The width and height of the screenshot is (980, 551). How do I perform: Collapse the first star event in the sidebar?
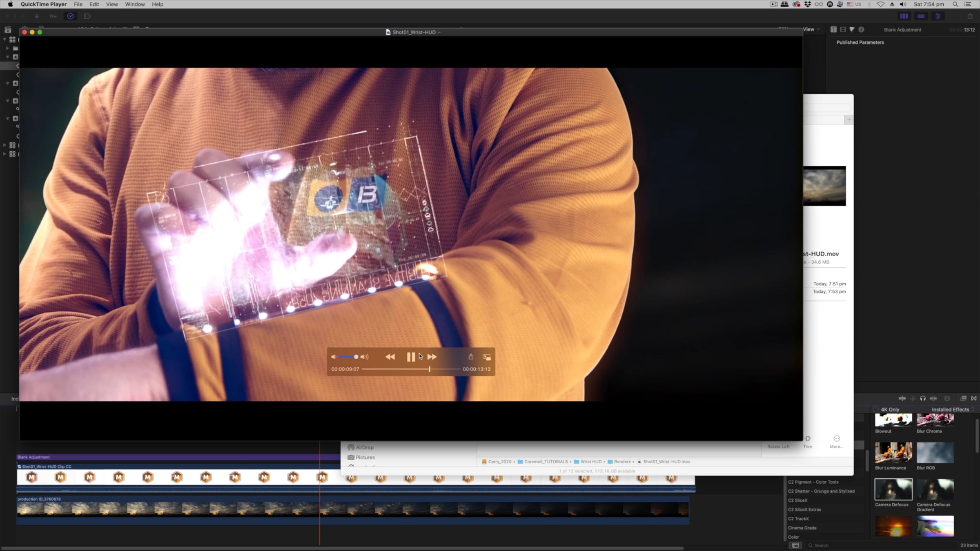[8, 57]
